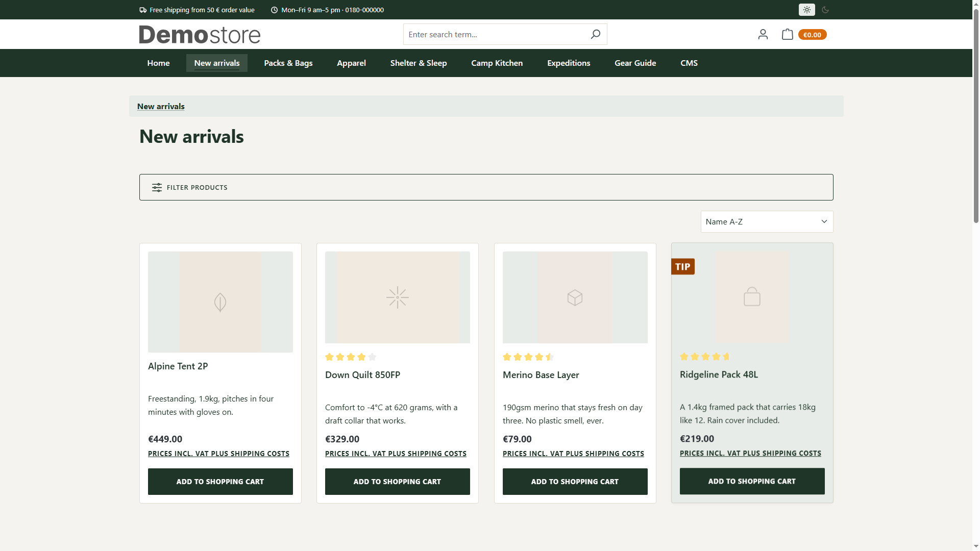Open the Shelter & Sleep category
Image resolution: width=980 pixels, height=551 pixels.
[419, 63]
